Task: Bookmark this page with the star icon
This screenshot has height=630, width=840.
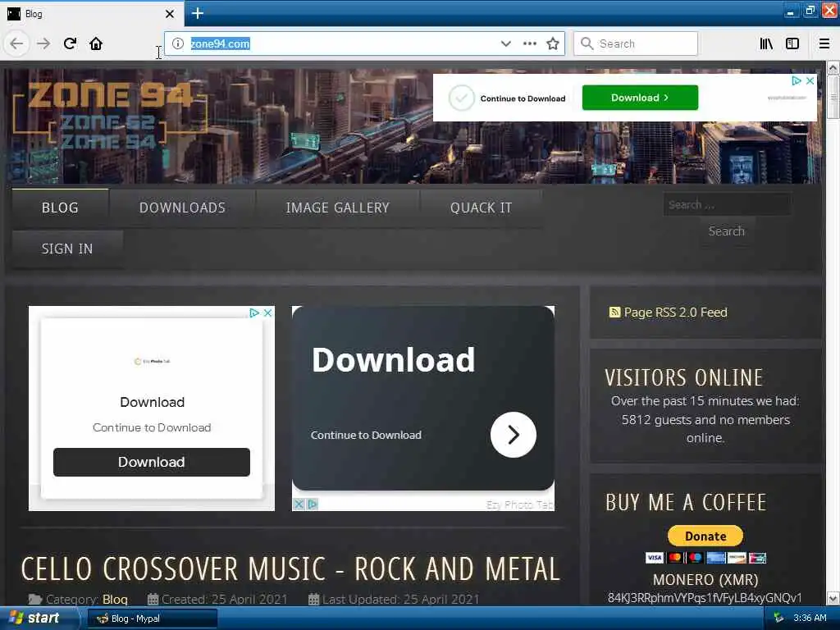Action: (553, 43)
